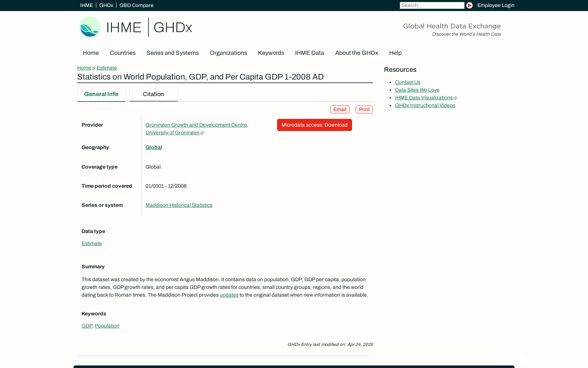
Task: Open the Countries menu item
Action: (123, 53)
